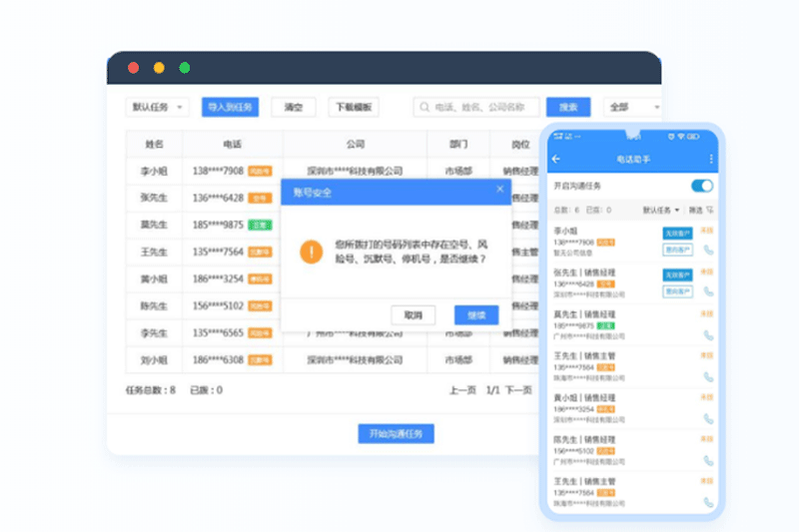Tap the back arrow in phone header

point(556,160)
